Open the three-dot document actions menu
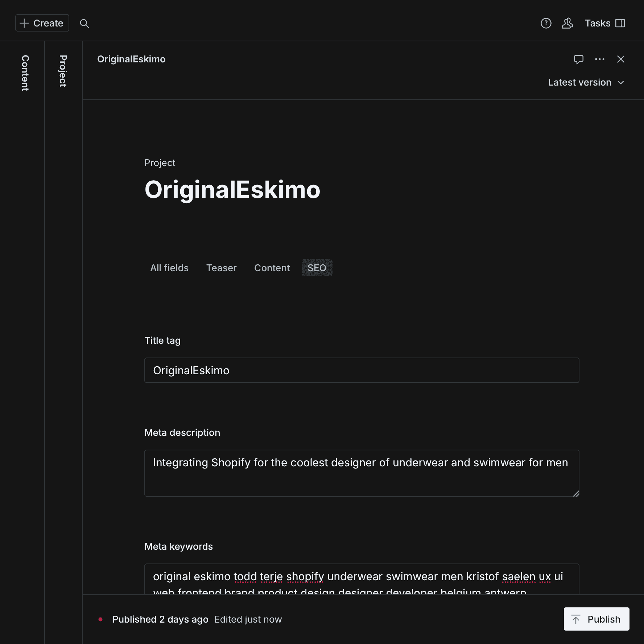Viewport: 644px width, 644px height. [600, 59]
